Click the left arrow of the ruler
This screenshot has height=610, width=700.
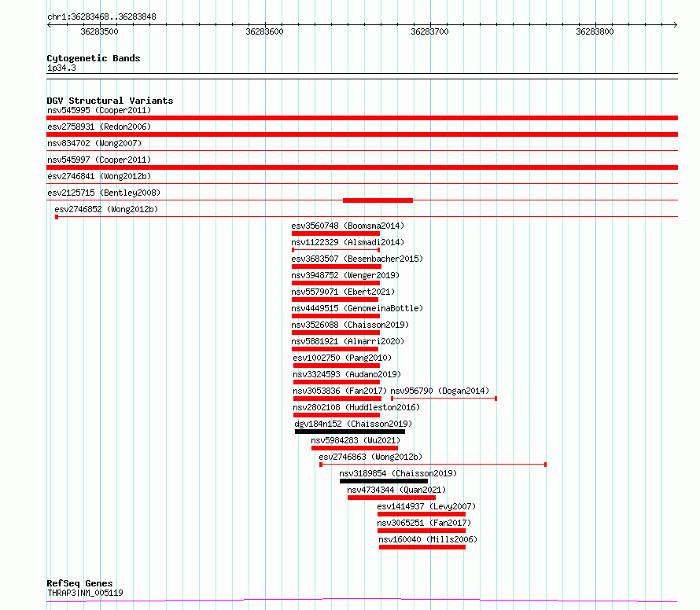click(49, 25)
